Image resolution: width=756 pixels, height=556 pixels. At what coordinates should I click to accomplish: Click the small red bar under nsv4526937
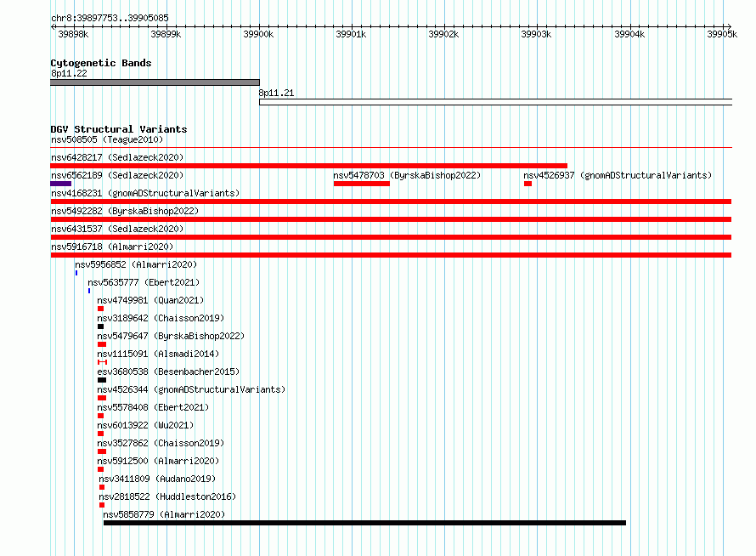coord(528,184)
